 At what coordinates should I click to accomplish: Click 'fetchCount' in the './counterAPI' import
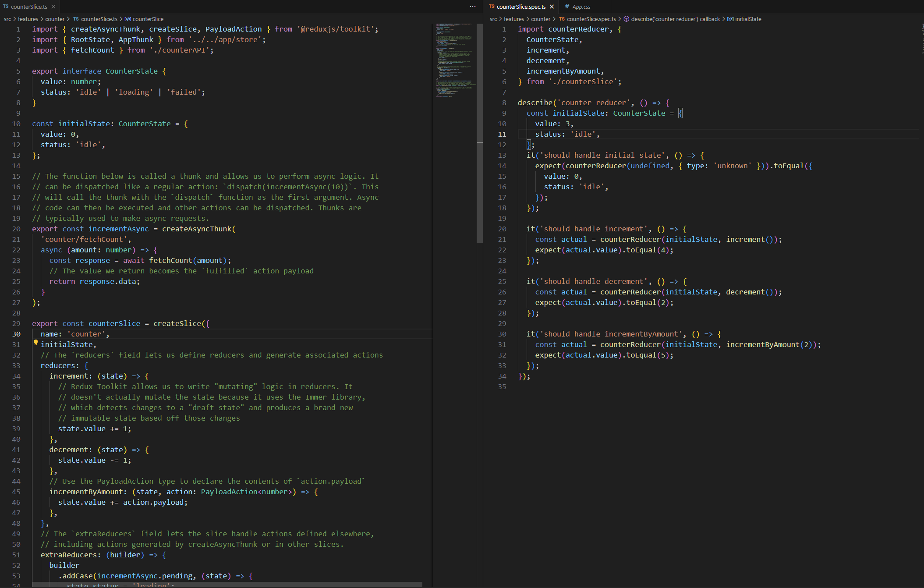tap(92, 50)
